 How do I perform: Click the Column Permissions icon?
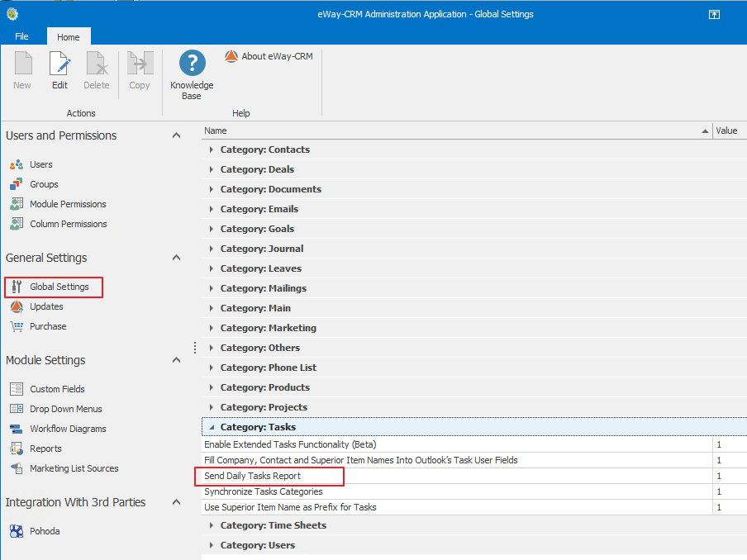pos(17,224)
